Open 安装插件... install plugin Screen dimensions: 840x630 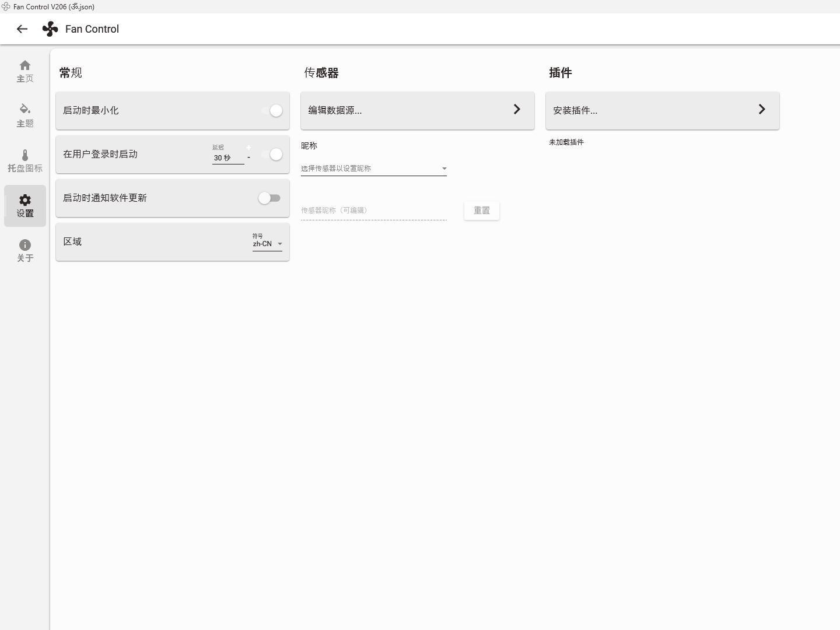[663, 110]
